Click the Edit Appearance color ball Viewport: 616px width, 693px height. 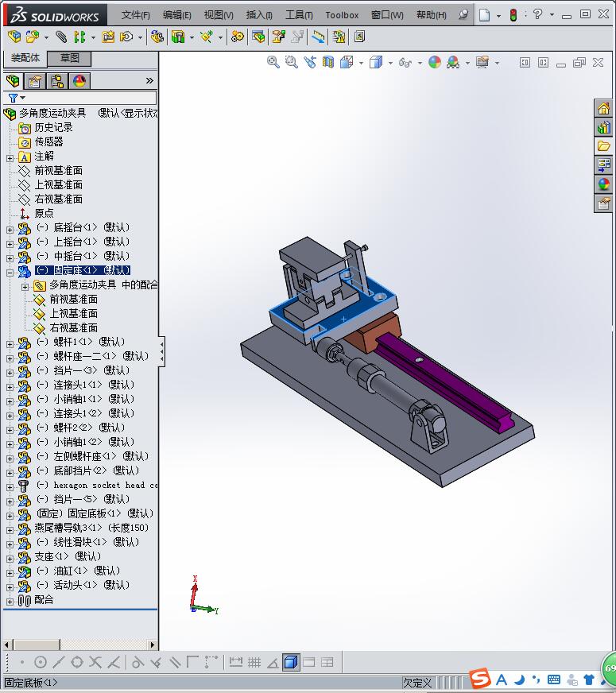[x=435, y=62]
